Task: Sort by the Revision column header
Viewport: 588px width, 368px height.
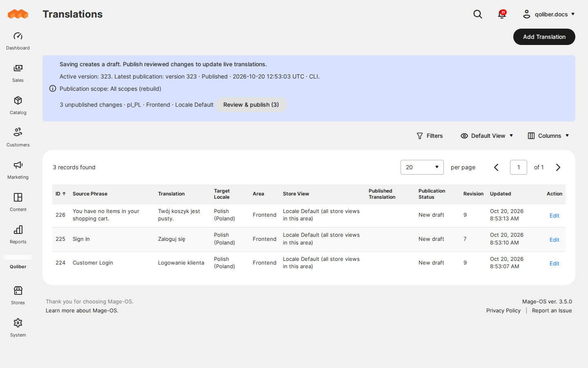Action: click(473, 194)
